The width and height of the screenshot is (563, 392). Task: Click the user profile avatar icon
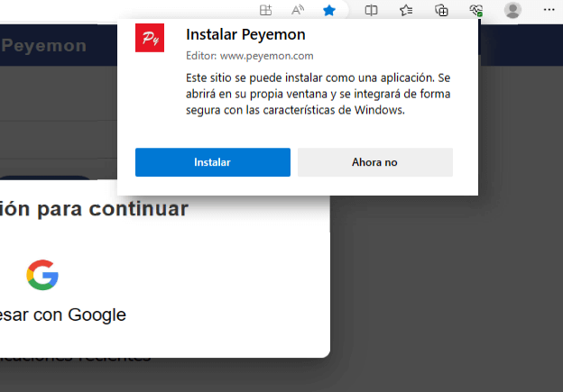pos(512,10)
